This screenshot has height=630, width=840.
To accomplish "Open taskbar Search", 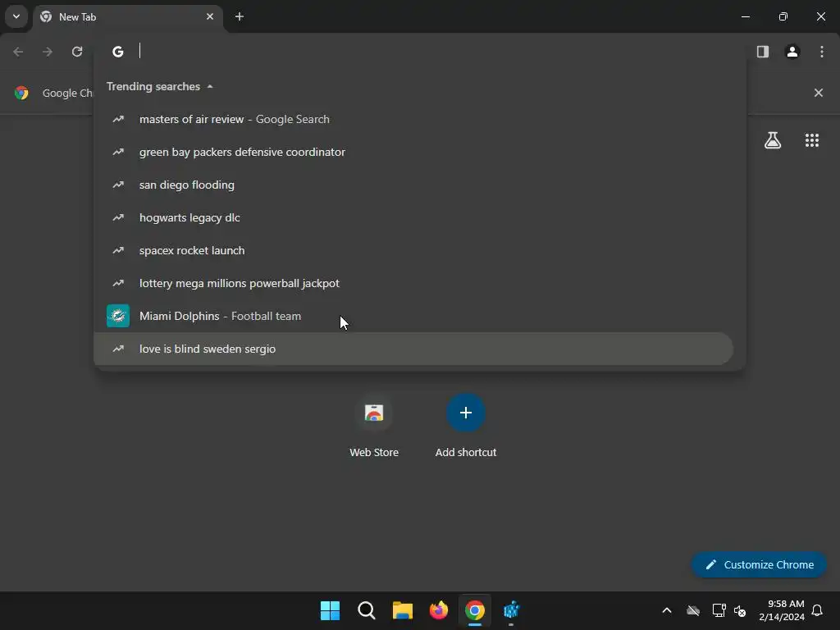I will pos(367,610).
